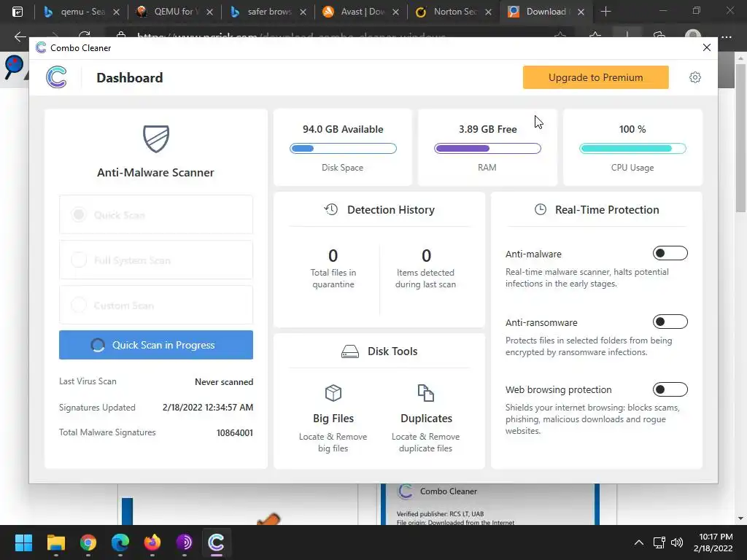Show hidden system tray icons
747x560 pixels.
639,542
